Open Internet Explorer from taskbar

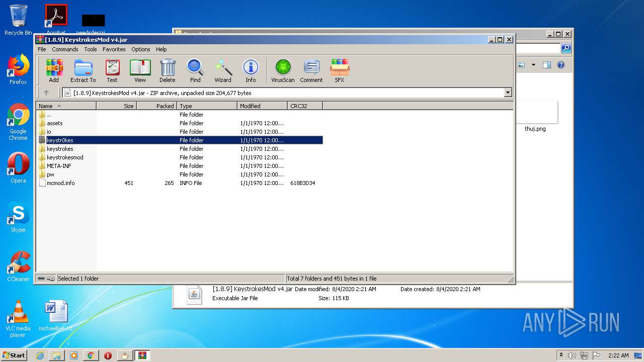point(40,355)
